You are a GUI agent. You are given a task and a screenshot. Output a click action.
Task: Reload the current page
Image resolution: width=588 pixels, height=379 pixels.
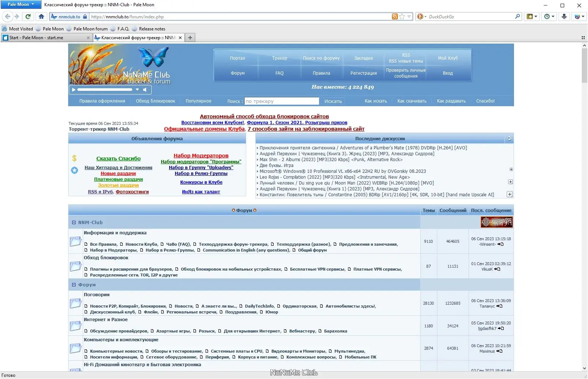pyautogui.click(x=28, y=16)
